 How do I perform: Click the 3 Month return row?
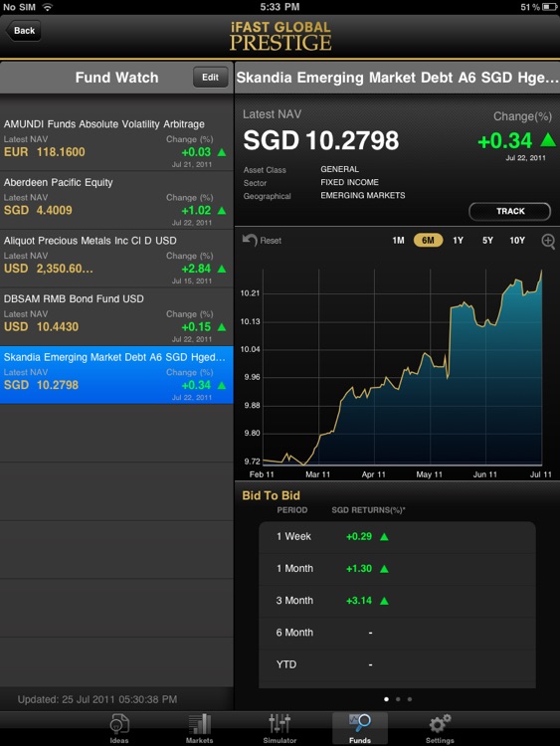[397, 601]
